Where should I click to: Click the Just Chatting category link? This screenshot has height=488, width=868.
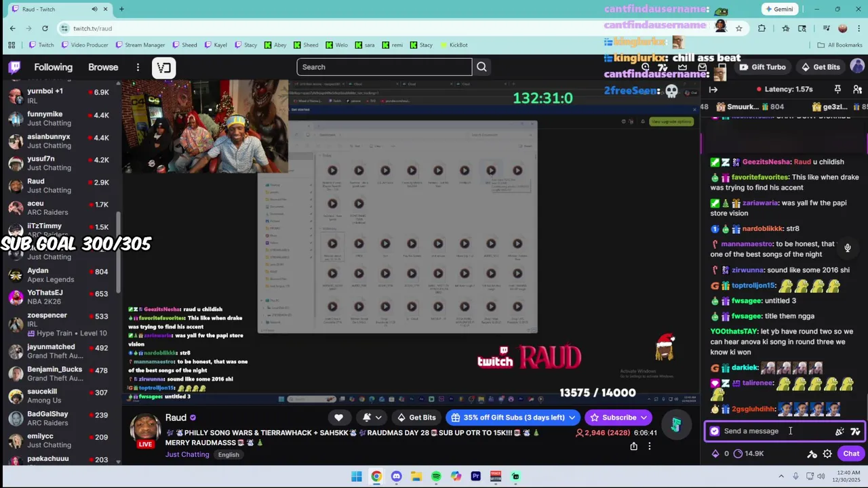point(187,454)
